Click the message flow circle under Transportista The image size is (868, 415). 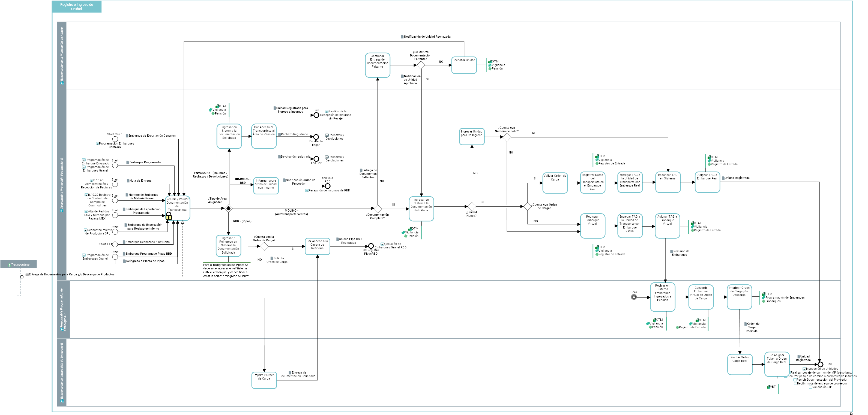click(22, 277)
